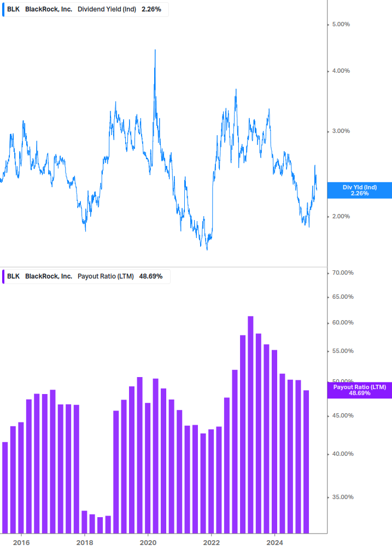392x550 pixels.
Task: Click the 2.26% value in the Dividend Yield legend
Action: [151, 9]
